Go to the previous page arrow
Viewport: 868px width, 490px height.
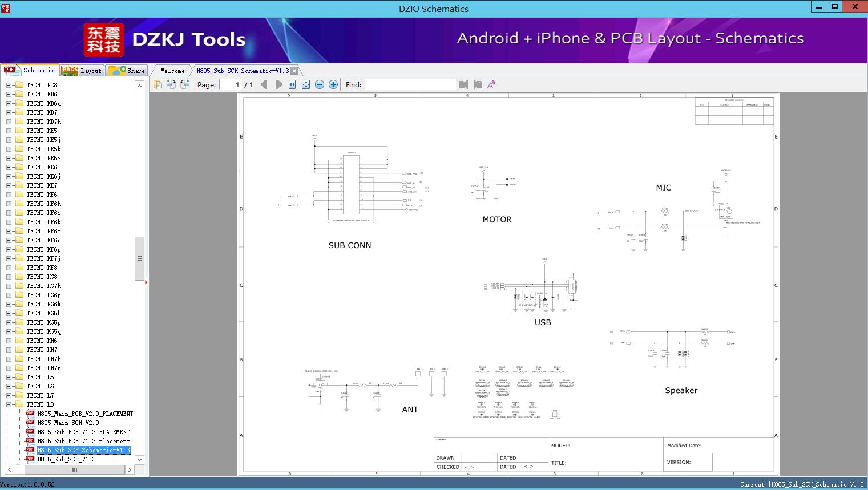coord(264,84)
